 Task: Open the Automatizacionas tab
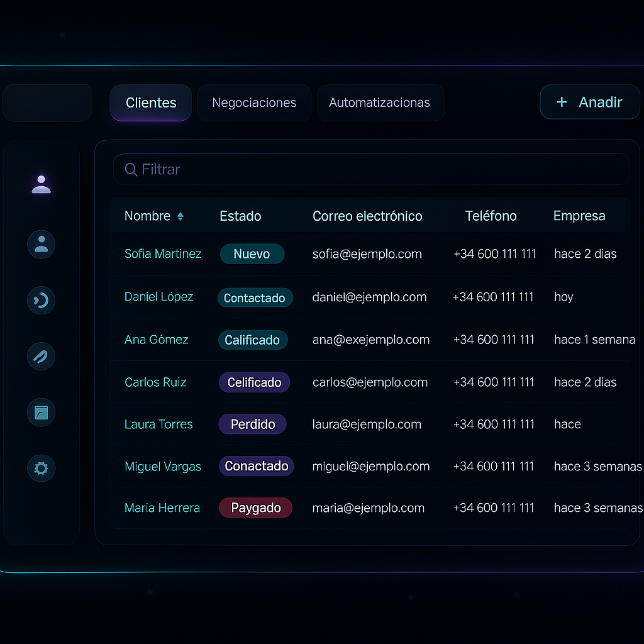click(380, 103)
